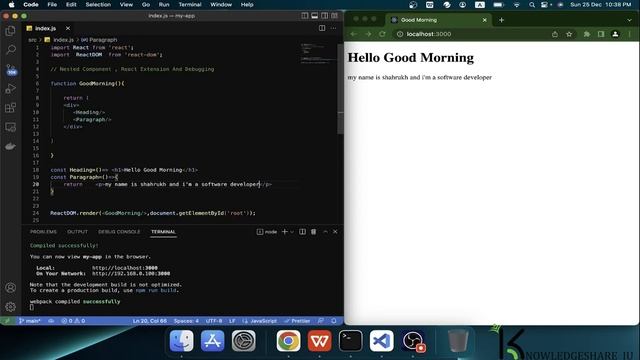Screen dimensions: 640x360
Task: Open the Accounts menu in VS Code
Action: 11,288
